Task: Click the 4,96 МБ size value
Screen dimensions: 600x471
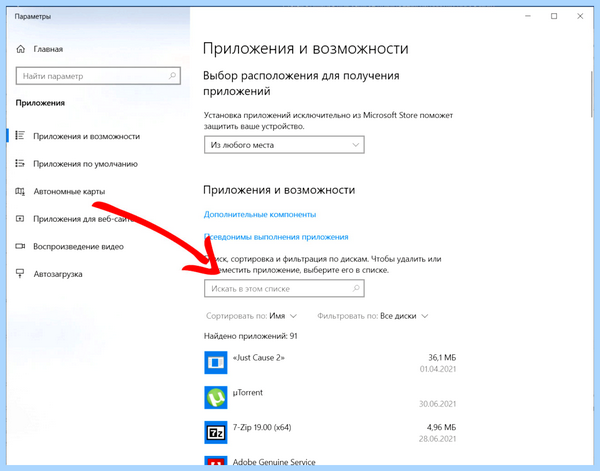Action: tap(442, 427)
